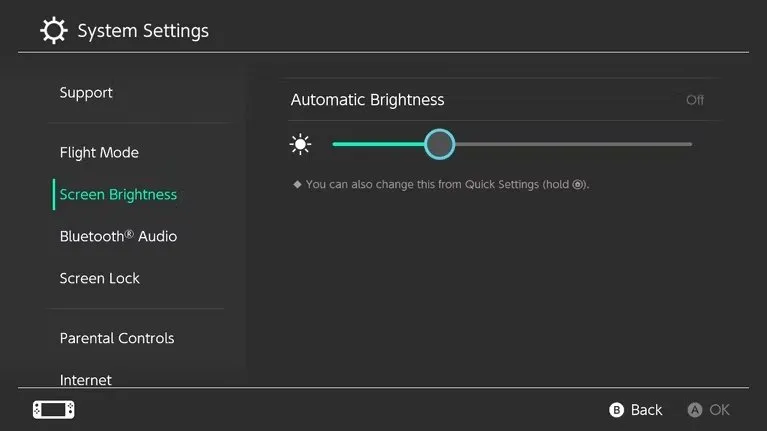Go to Screen Lock settings
The width and height of the screenshot is (767, 431).
click(100, 279)
